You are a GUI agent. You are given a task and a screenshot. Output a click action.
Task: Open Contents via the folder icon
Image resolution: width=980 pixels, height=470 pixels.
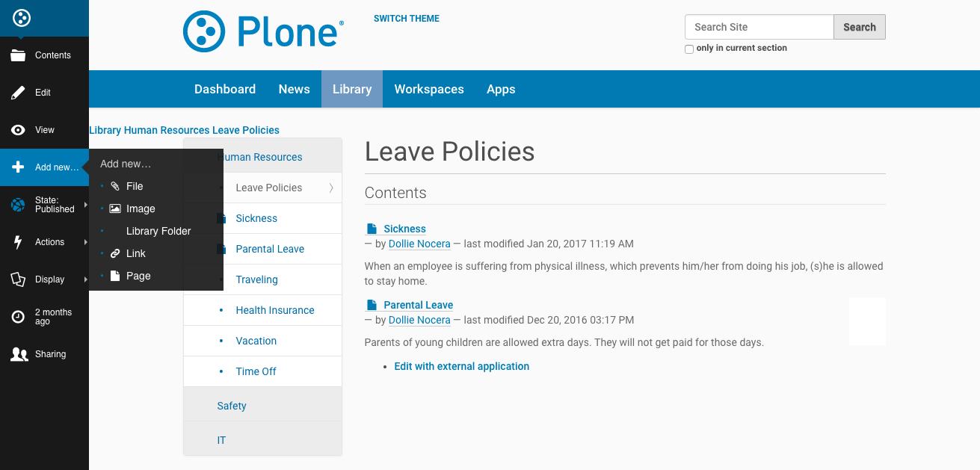(18, 55)
